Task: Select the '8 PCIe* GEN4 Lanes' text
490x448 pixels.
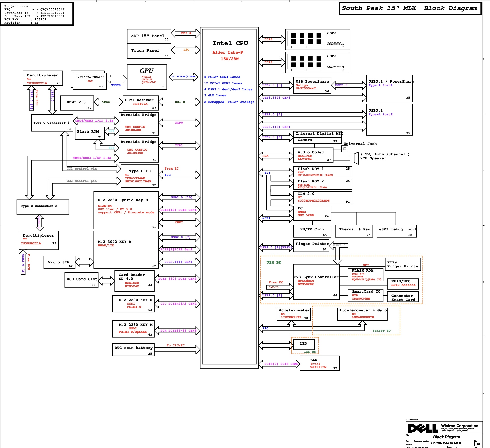Action: coord(222,77)
